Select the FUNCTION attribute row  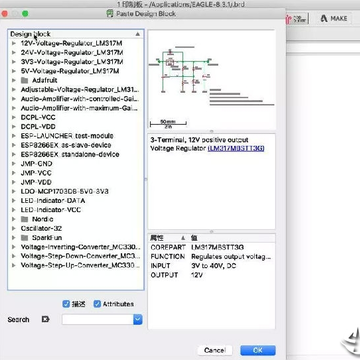click(212, 257)
